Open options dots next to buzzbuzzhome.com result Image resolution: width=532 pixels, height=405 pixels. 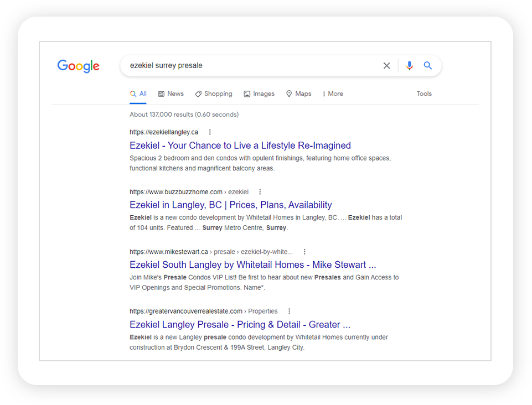260,192
